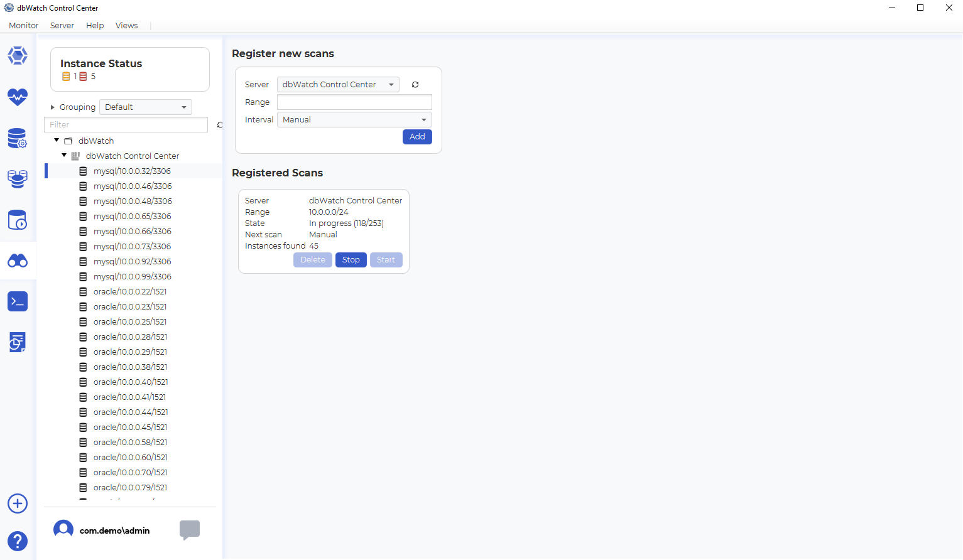Viewport: 963px width, 560px height.
Task: Stop the in-progress registered scan
Action: pyautogui.click(x=351, y=260)
